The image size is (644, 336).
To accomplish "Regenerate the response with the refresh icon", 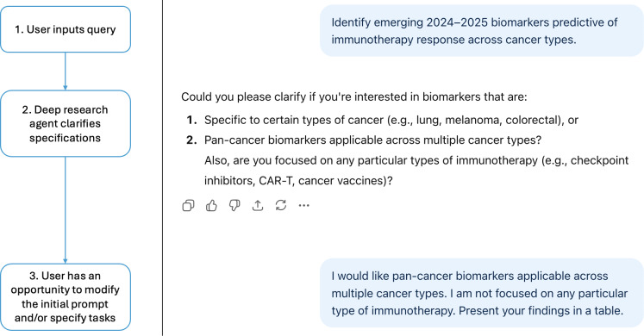I will (x=281, y=205).
